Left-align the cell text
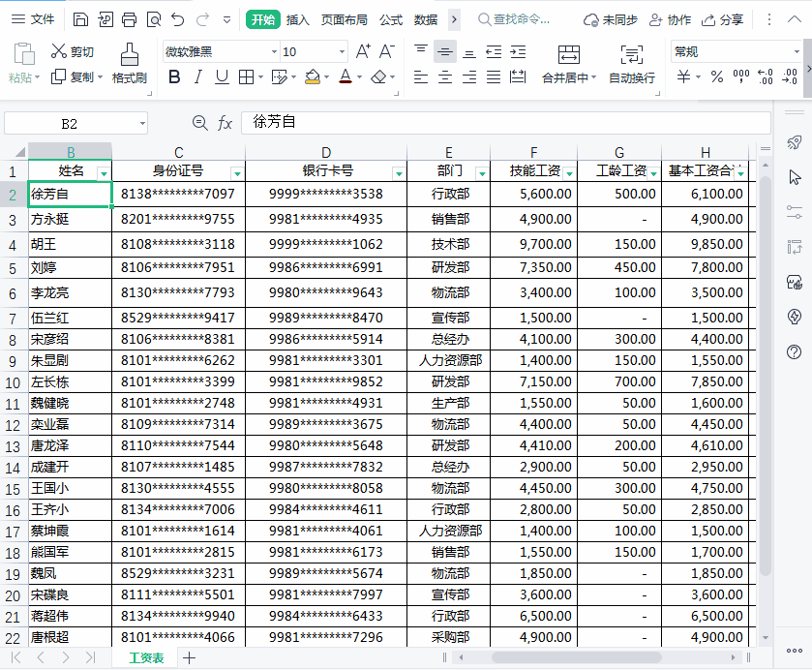812x670 pixels. [420, 77]
